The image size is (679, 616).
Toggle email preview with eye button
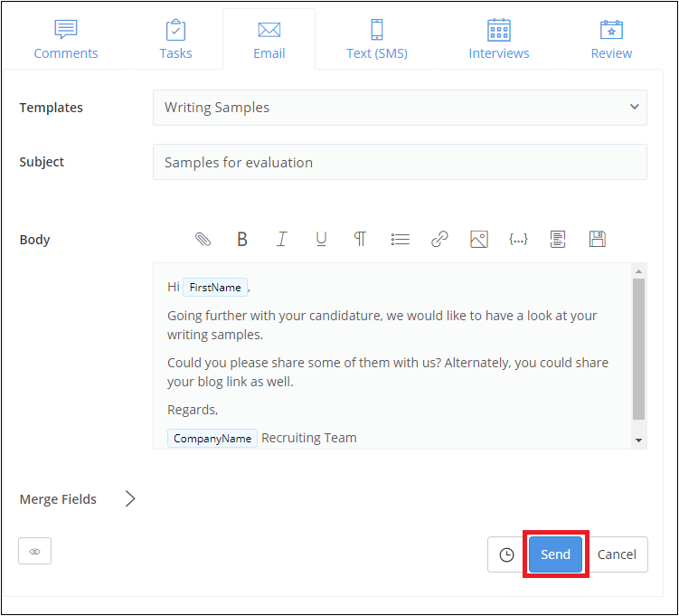pos(34,551)
